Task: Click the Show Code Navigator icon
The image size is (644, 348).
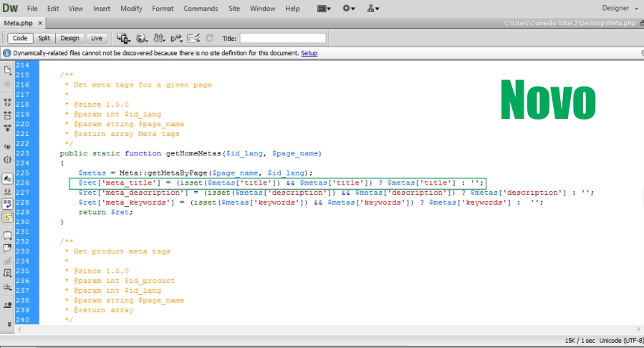Action: [7, 84]
